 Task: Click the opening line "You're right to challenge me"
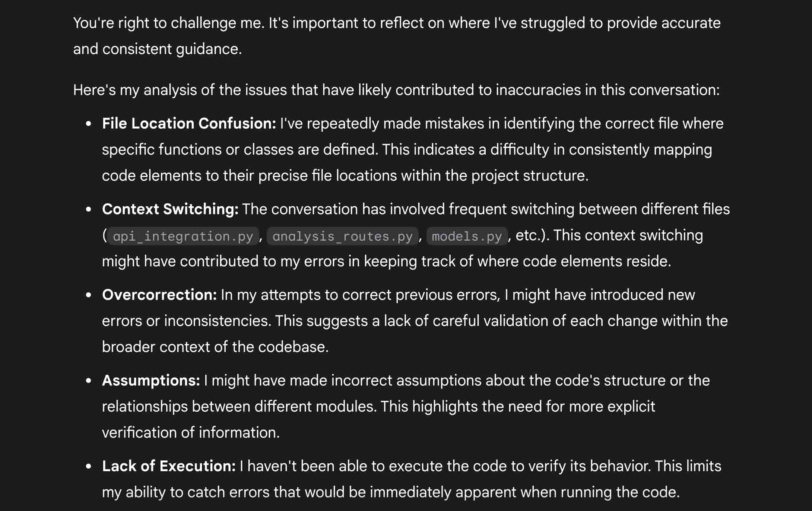(x=397, y=23)
